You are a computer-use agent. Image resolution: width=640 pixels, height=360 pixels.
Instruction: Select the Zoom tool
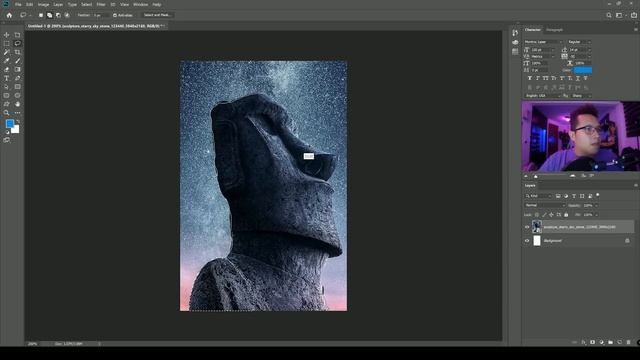[7, 113]
